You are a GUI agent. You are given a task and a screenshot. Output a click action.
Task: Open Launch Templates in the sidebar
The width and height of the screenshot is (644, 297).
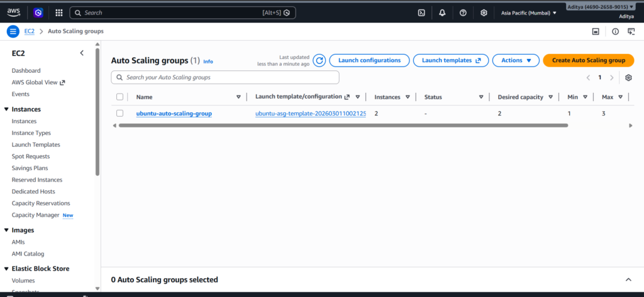click(36, 144)
